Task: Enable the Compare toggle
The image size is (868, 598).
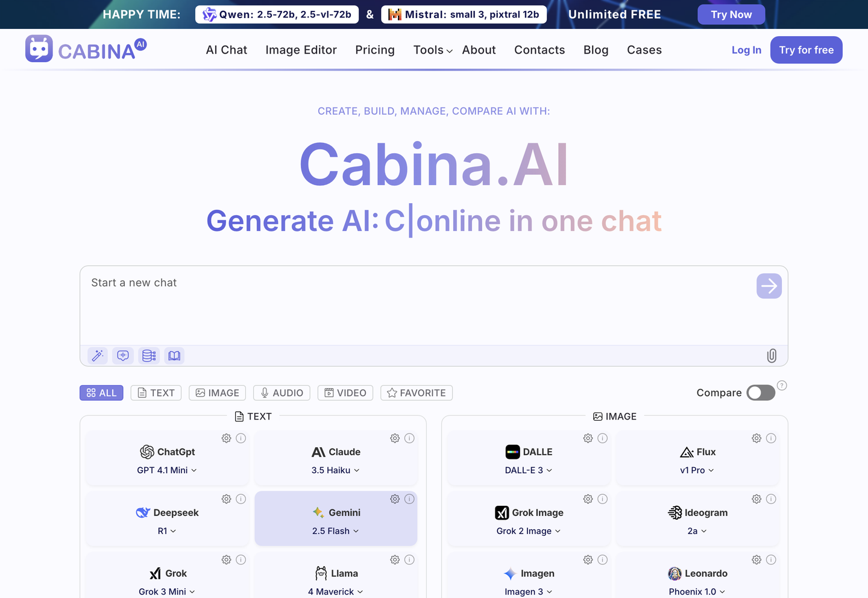Action: click(x=760, y=392)
